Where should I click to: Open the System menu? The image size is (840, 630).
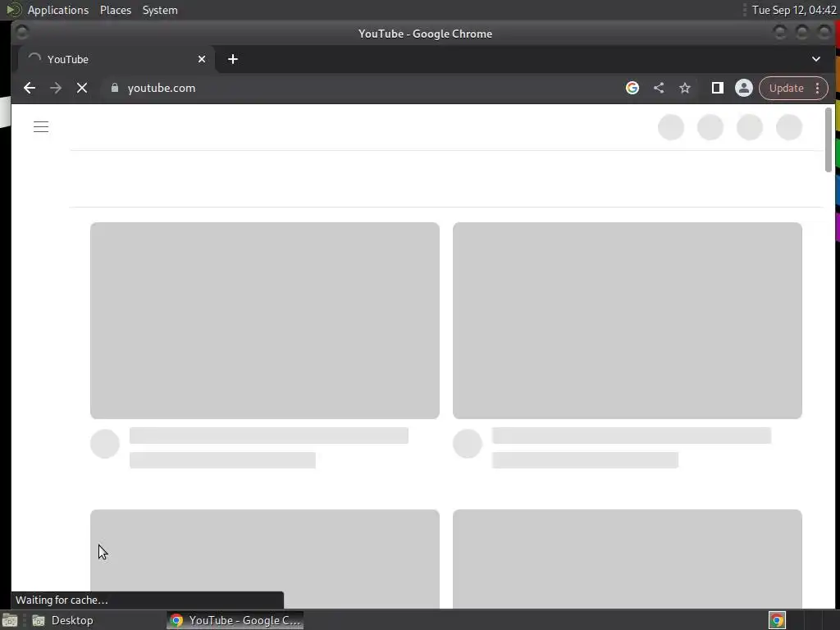(x=160, y=10)
